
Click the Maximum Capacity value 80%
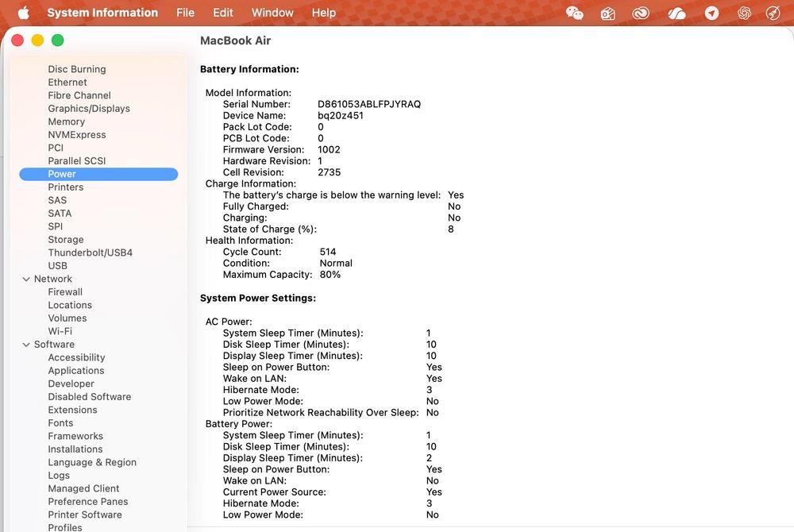coord(330,275)
